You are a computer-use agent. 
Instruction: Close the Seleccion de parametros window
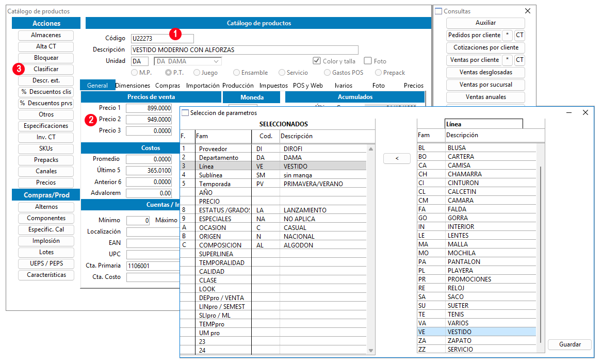point(585,112)
